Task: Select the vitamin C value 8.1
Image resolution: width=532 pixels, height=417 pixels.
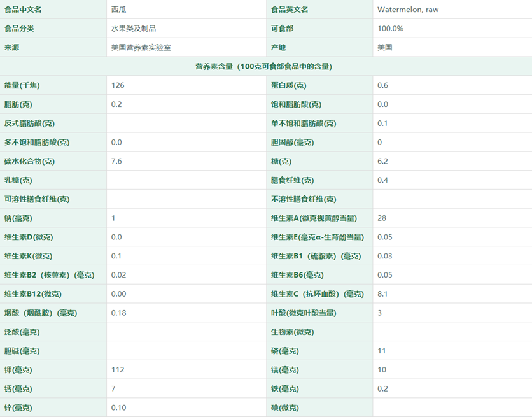Action: pos(382,294)
